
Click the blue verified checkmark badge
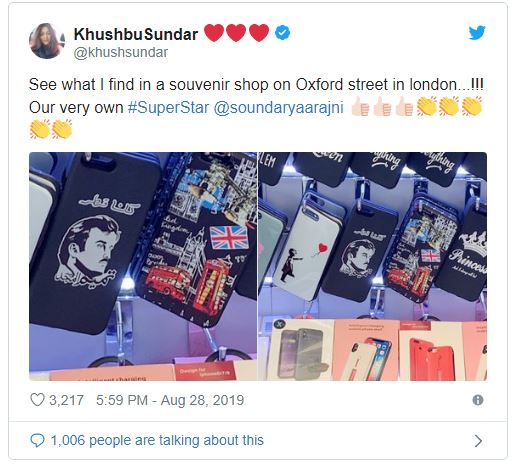pyautogui.click(x=282, y=33)
